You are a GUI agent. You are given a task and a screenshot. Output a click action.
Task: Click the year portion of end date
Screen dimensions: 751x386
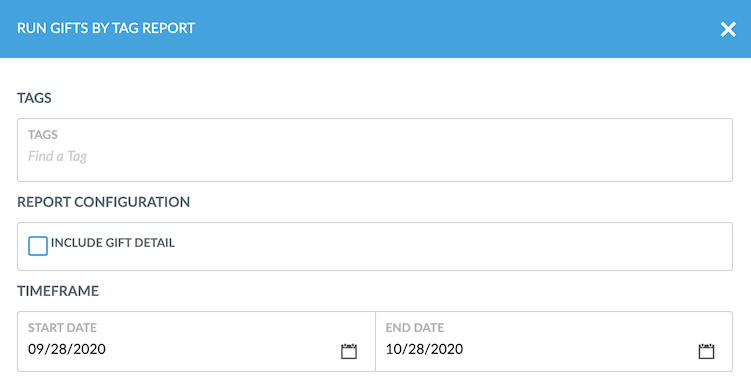pos(446,349)
